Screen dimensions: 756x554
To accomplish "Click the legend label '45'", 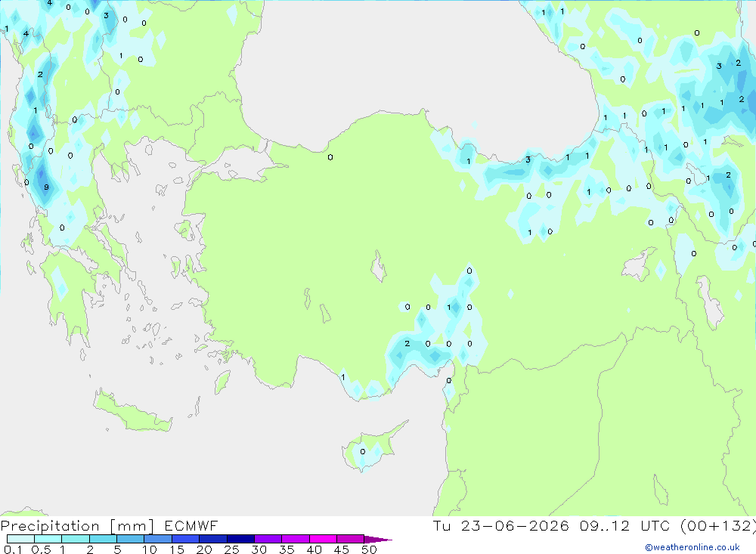I will point(342,549).
